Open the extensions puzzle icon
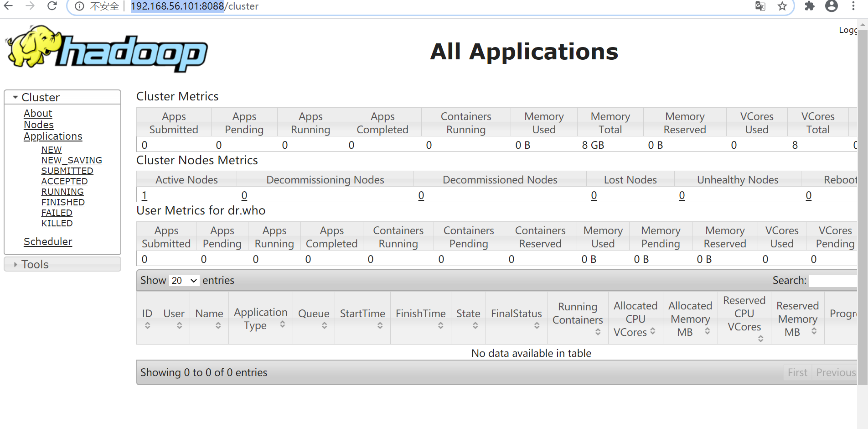This screenshot has height=429, width=868. (809, 6)
